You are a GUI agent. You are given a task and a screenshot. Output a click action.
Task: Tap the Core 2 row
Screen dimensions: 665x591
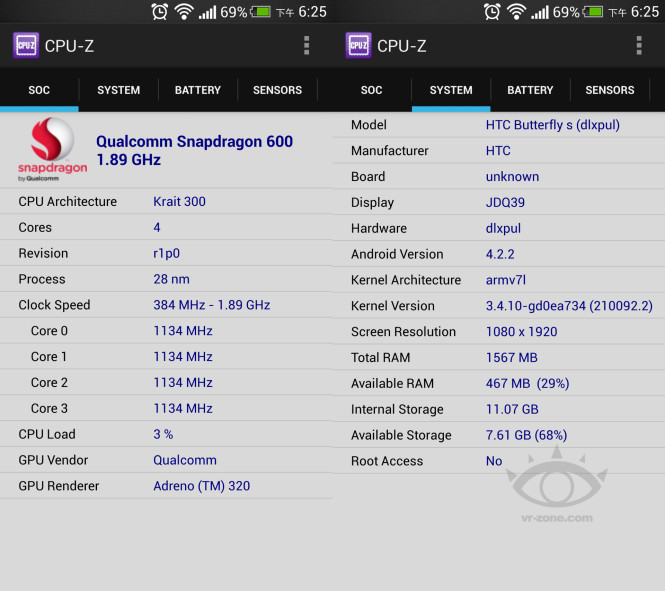[x=166, y=382]
